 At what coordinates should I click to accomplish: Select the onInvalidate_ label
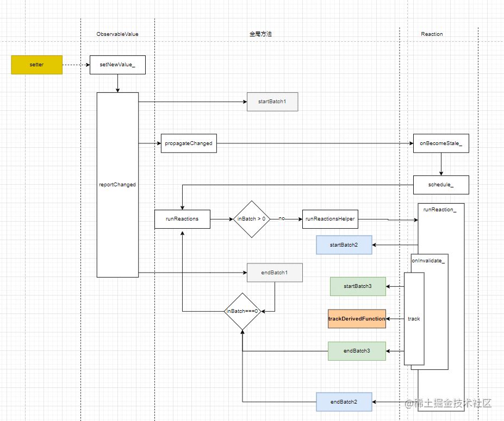tap(428, 261)
